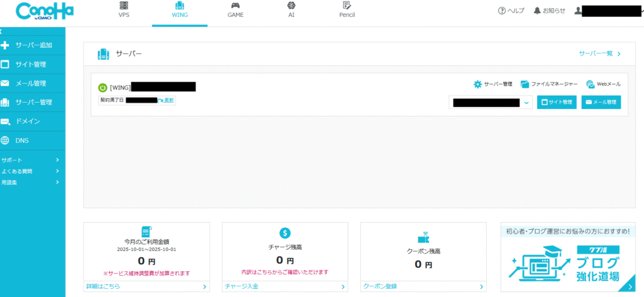Click the bell notification icon (お知らせ)

(536, 11)
